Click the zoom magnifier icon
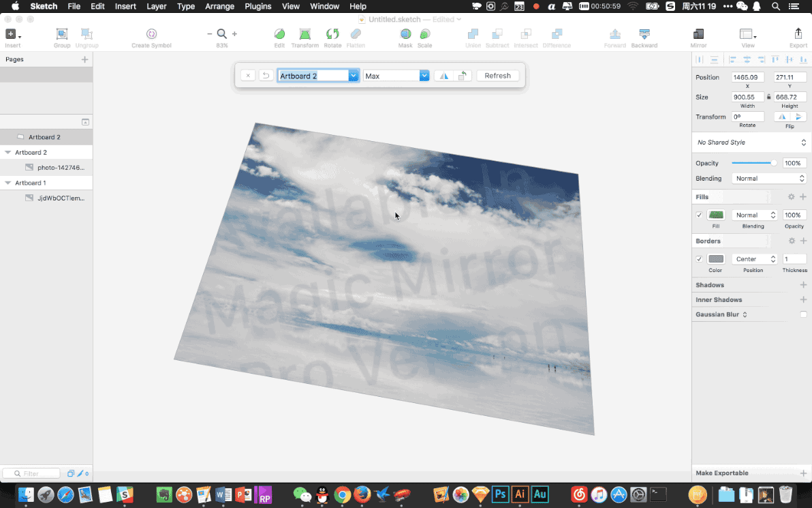Screen dimensions: 812x508 (221, 33)
